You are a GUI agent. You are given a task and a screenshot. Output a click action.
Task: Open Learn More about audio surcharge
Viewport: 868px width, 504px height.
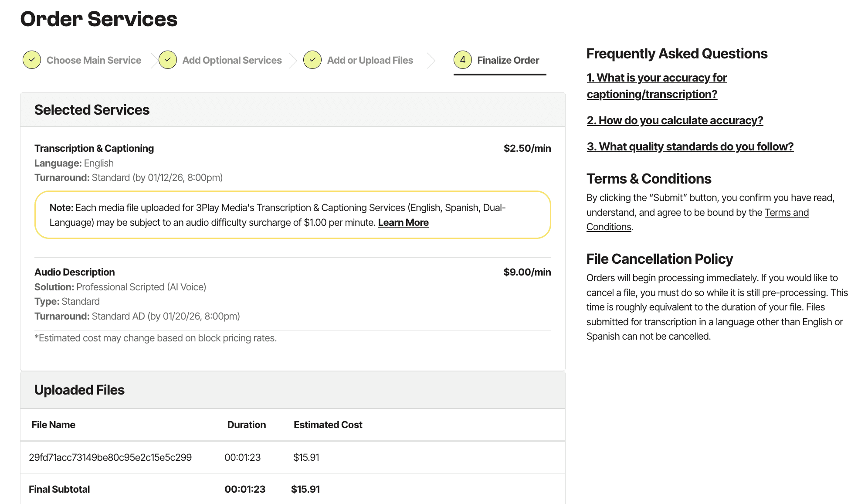pyautogui.click(x=403, y=222)
